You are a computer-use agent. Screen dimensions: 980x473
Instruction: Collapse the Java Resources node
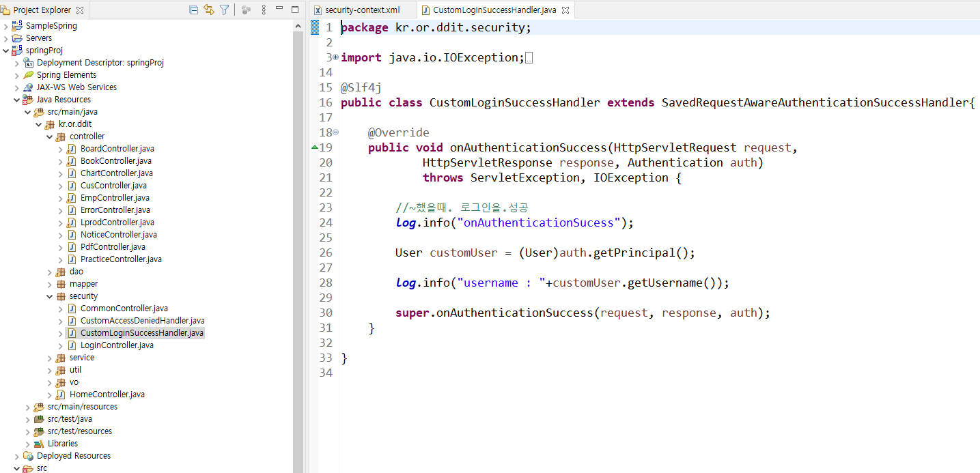(17, 100)
